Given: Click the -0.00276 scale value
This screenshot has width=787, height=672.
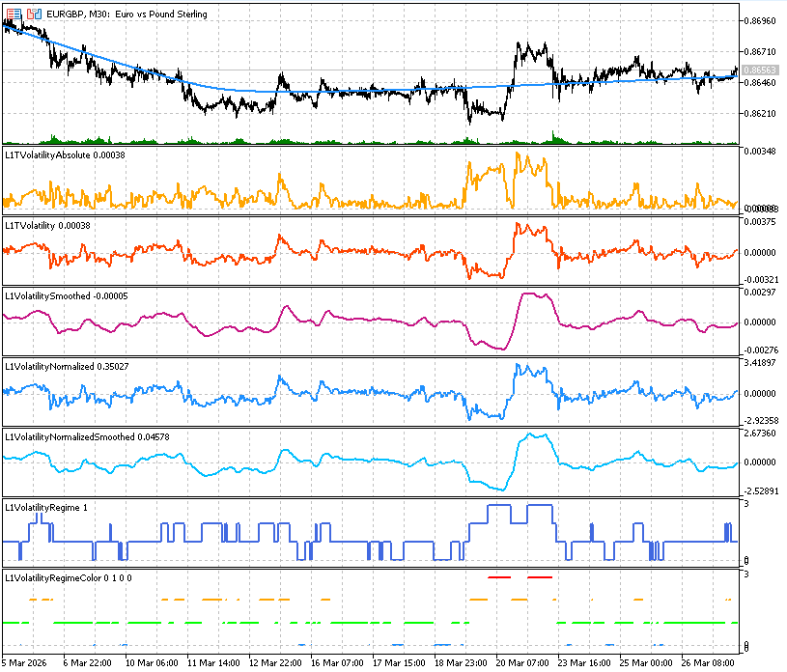Looking at the screenshot, I should pos(760,350).
